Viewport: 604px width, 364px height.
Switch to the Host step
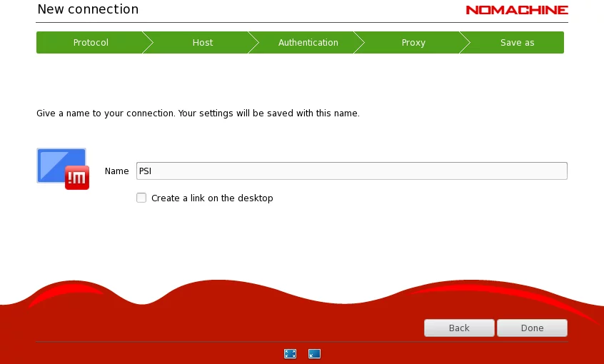click(x=202, y=43)
